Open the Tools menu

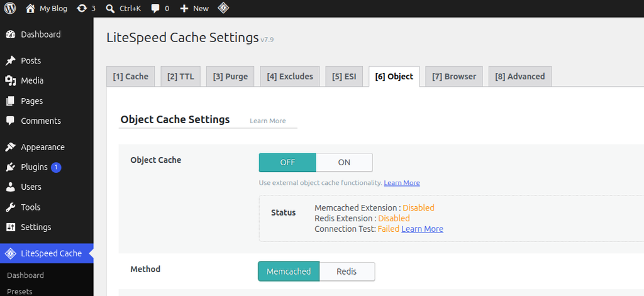point(31,207)
